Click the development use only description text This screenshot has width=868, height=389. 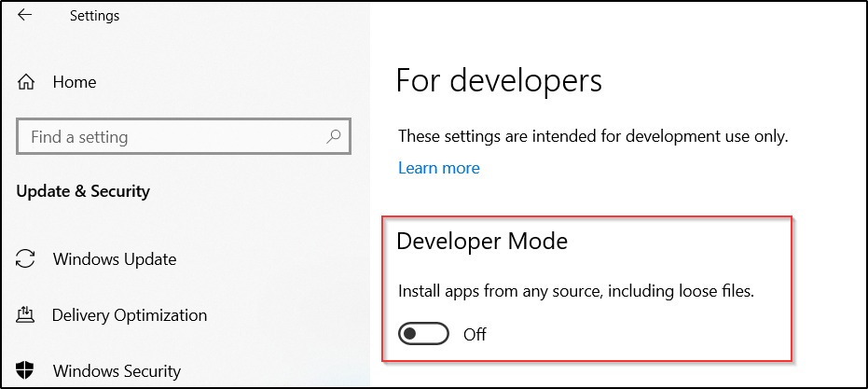(593, 136)
